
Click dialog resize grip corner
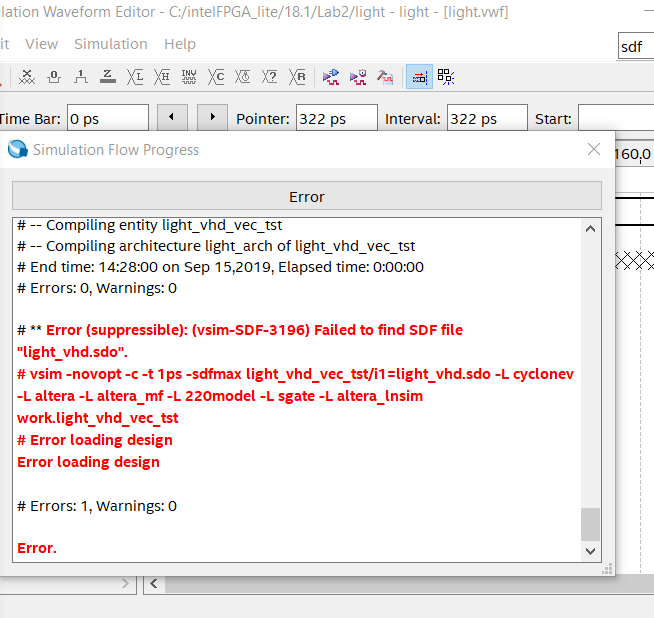[x=607, y=569]
